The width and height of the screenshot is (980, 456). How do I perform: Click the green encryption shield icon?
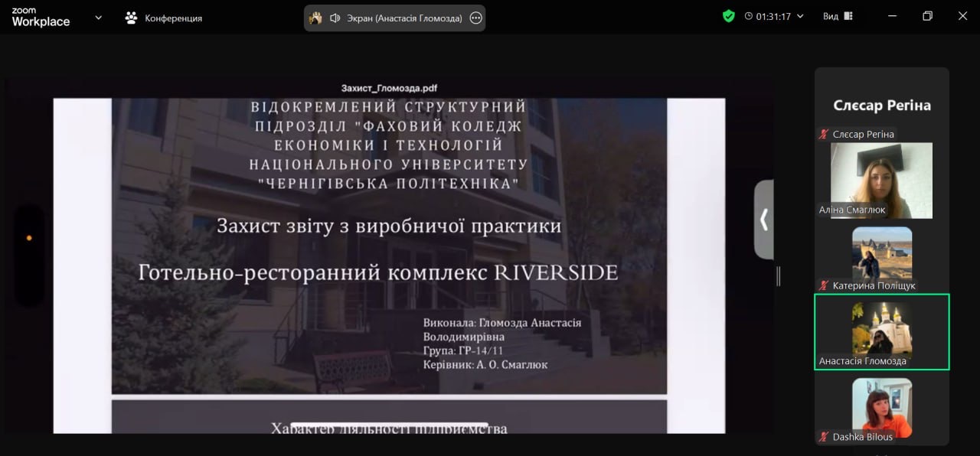729,16
